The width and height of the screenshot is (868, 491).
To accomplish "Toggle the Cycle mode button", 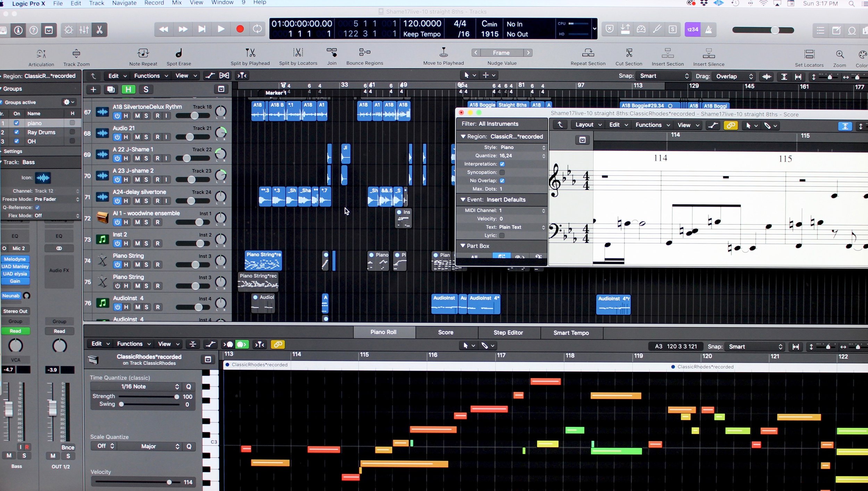I will (257, 29).
